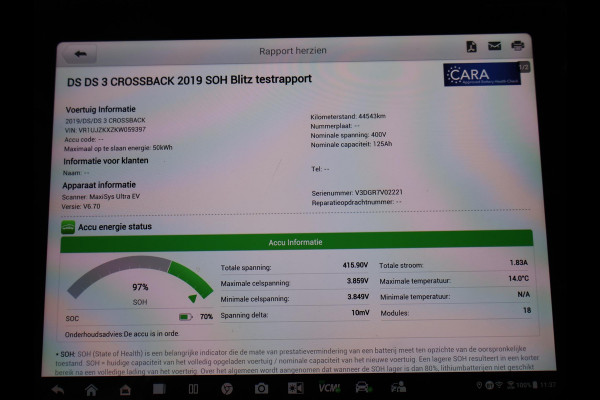Go to home screen via house icon
600x400 pixels.
click(90, 388)
